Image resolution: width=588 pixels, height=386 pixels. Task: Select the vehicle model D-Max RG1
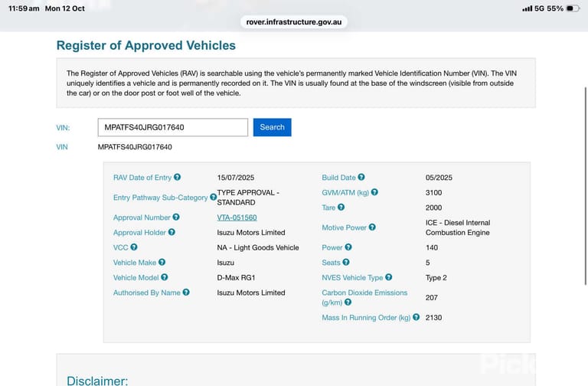coord(236,277)
